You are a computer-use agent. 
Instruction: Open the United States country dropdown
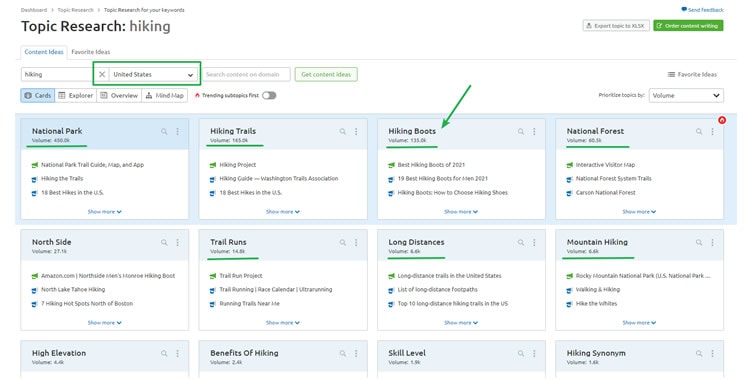(x=153, y=74)
